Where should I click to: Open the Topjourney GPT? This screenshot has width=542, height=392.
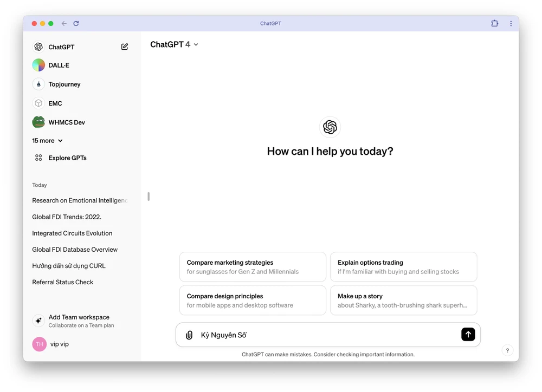64,84
